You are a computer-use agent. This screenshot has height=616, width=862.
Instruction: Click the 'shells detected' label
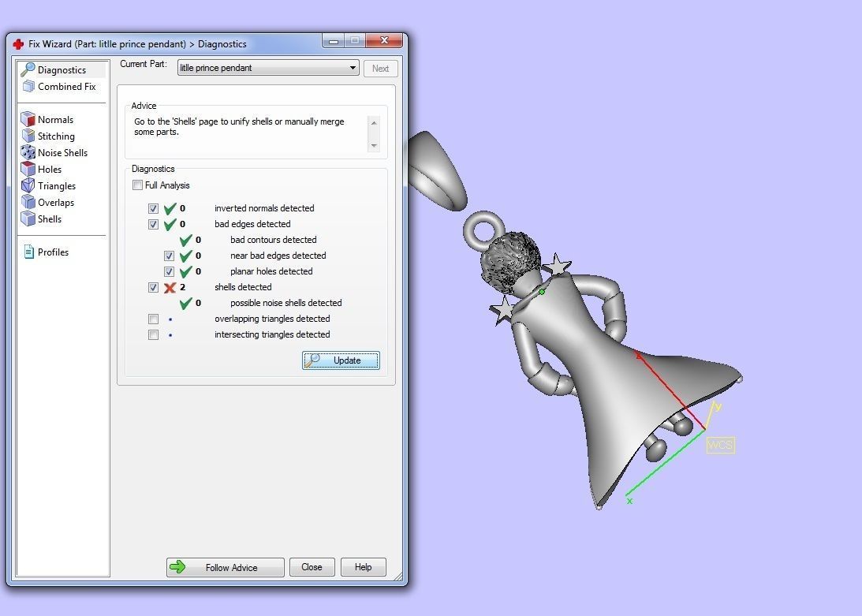coord(243,287)
